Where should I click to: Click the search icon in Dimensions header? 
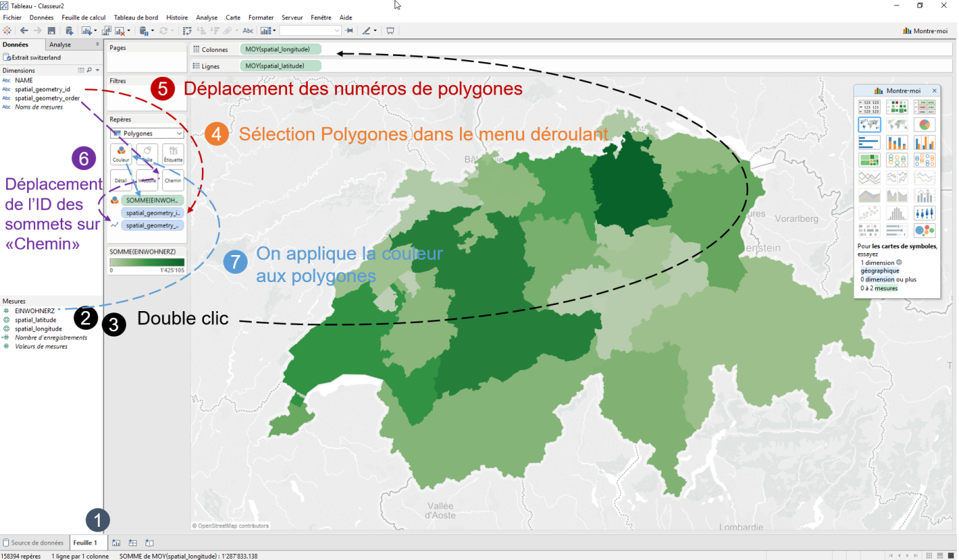pyautogui.click(x=90, y=71)
